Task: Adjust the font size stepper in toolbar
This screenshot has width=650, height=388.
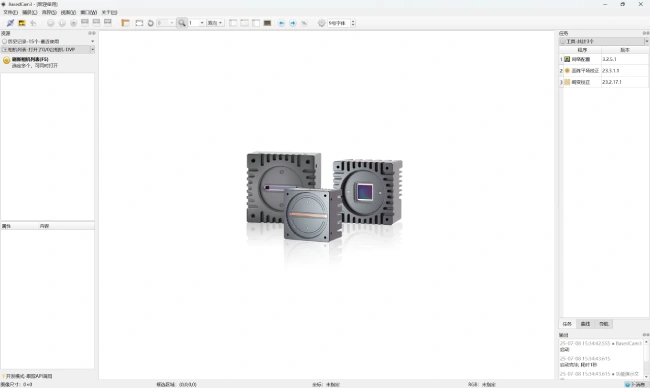Action: pyautogui.click(x=353, y=23)
